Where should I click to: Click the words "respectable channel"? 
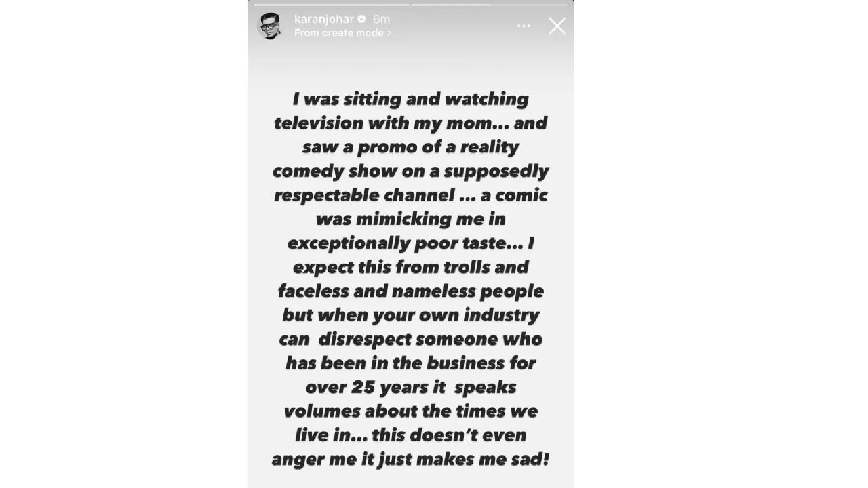(364, 195)
